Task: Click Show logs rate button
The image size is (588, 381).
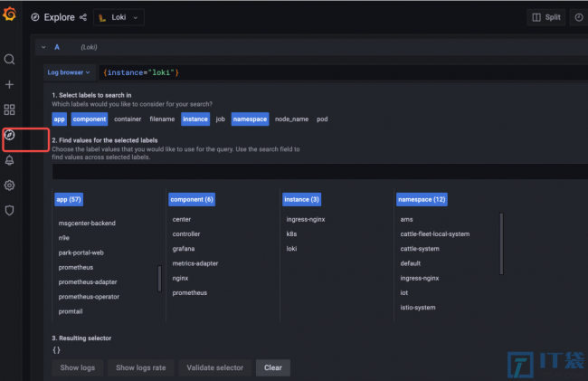Action: click(x=140, y=367)
